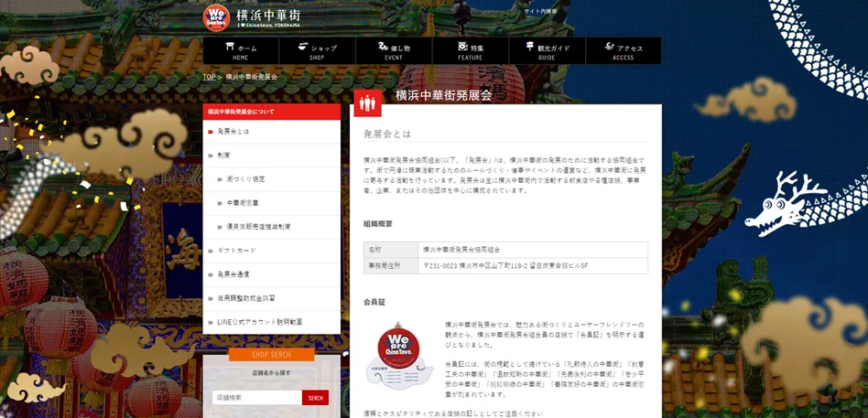This screenshot has height=418, width=868.
Task: Click the 横浜中華街発展会協同組合 table cell
Action: 533,250
